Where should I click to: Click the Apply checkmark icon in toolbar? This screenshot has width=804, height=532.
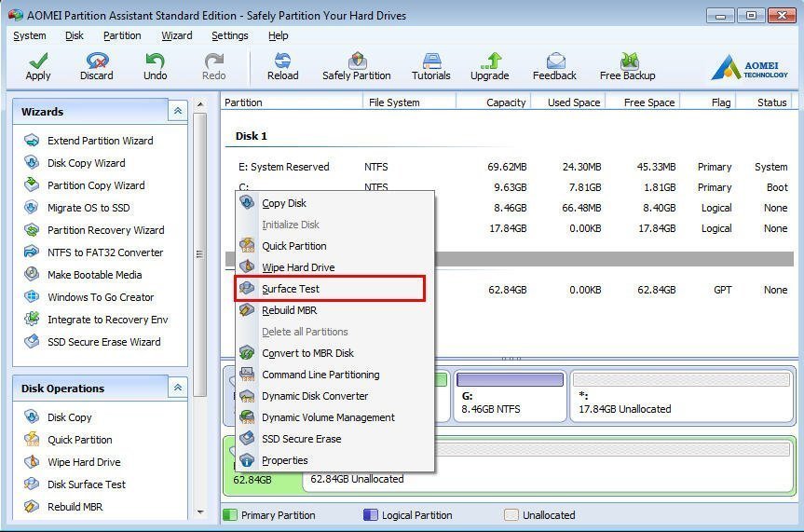pyautogui.click(x=38, y=61)
